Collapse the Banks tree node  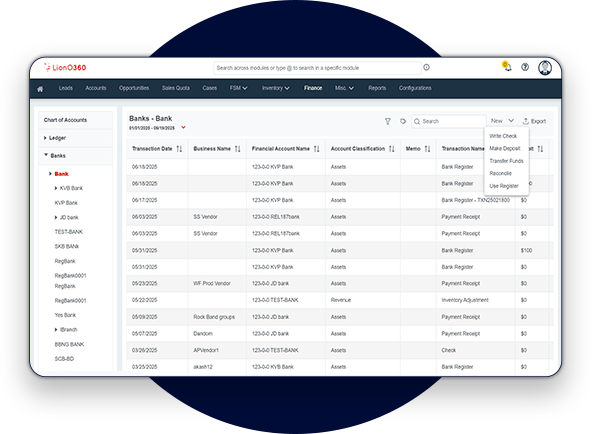[x=46, y=155]
